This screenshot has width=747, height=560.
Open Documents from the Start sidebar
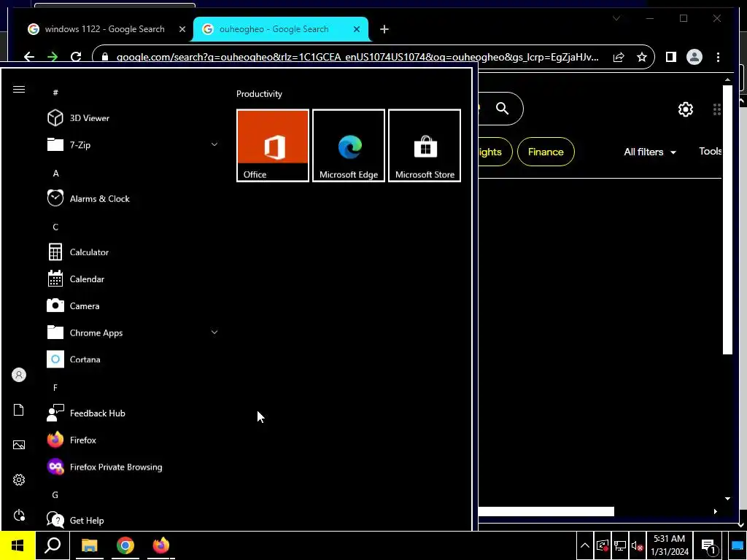[19, 410]
